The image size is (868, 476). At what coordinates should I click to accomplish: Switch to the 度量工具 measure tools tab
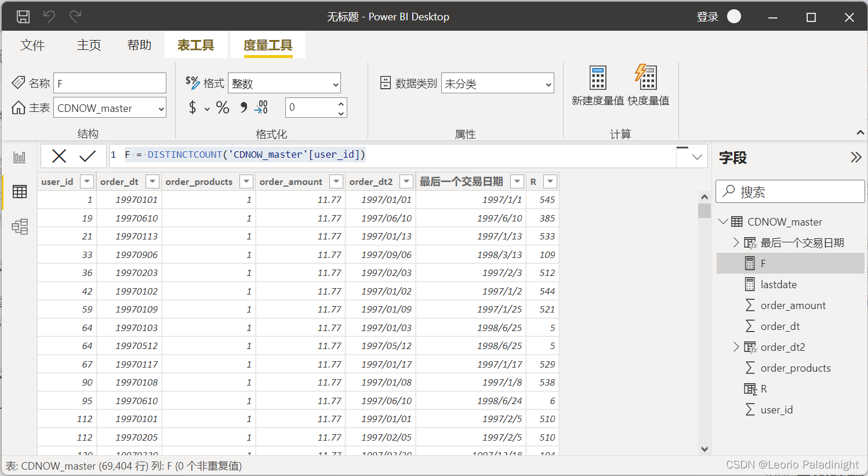268,45
